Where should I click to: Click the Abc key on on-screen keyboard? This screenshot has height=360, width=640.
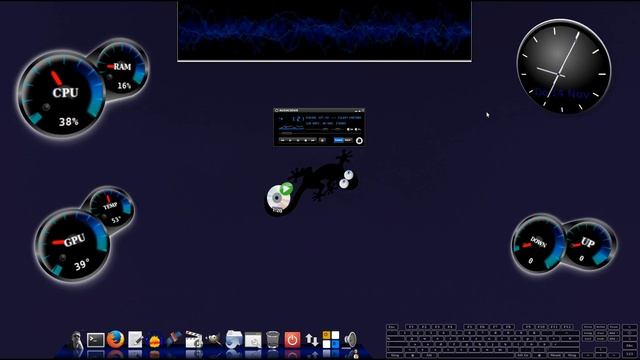coord(630,346)
